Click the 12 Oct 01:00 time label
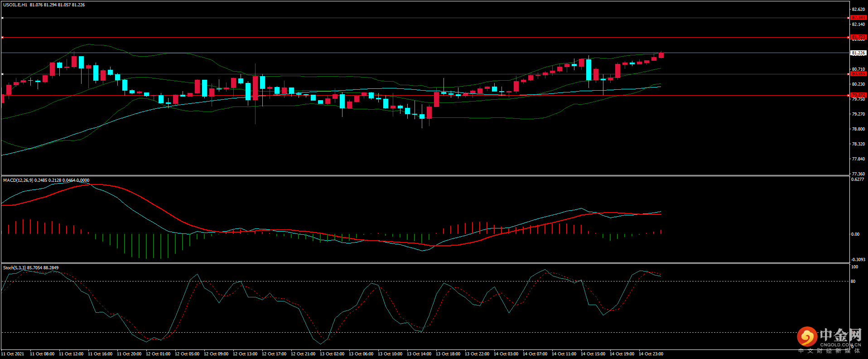This screenshot has height=359, width=868. [x=158, y=354]
